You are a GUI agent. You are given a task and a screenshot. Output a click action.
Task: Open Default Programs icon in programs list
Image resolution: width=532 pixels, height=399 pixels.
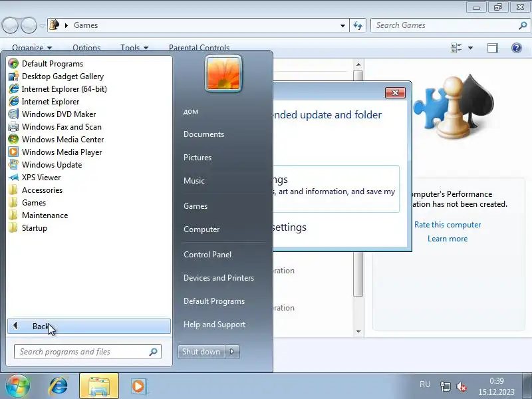pos(13,63)
